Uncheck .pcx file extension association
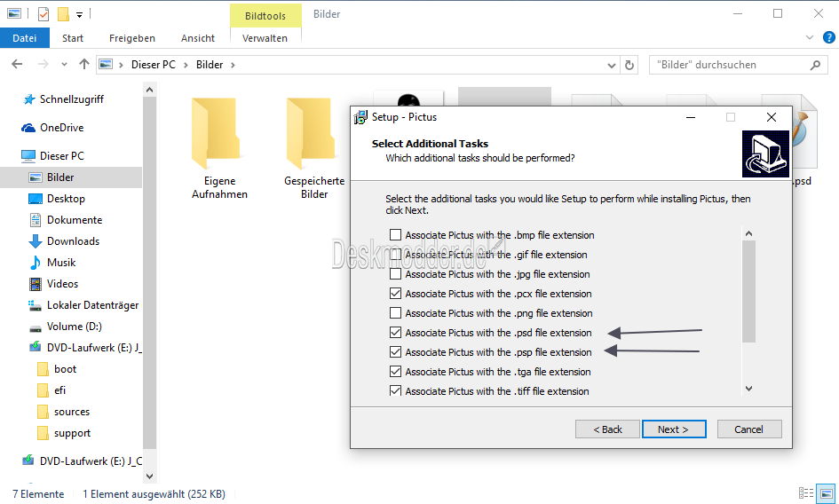 (395, 294)
